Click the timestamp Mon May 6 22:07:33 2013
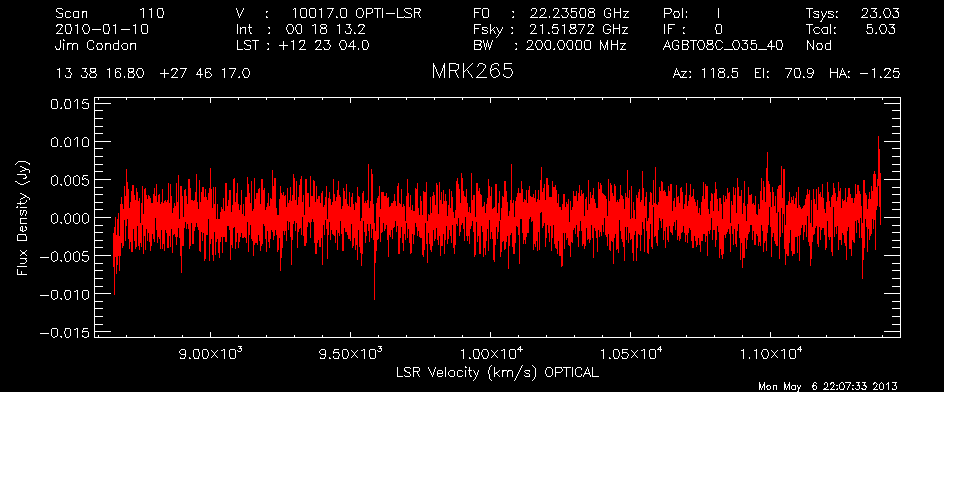Screen dimensions: 962x490 pyautogui.click(x=828, y=386)
